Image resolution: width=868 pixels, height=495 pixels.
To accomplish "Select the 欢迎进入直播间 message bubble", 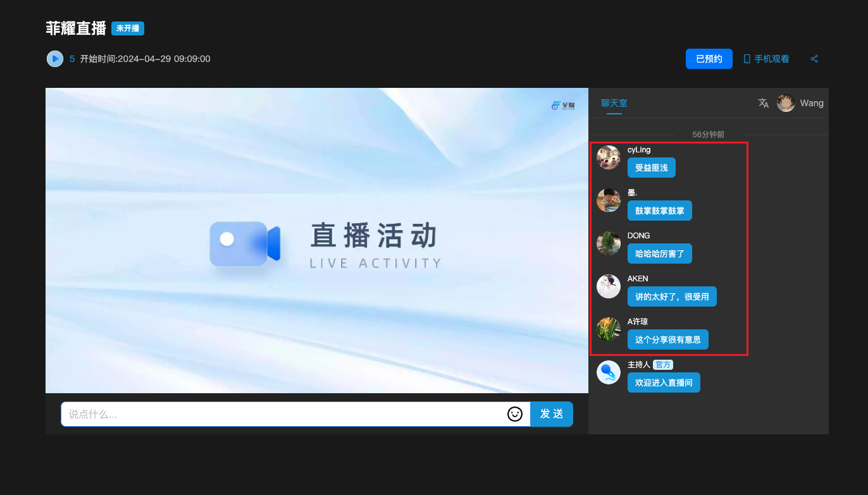I will [x=664, y=382].
